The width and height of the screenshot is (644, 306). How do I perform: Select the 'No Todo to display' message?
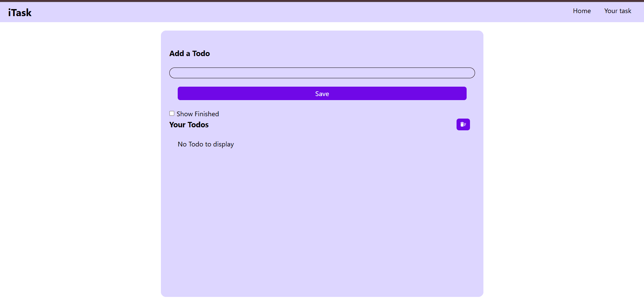click(x=206, y=144)
